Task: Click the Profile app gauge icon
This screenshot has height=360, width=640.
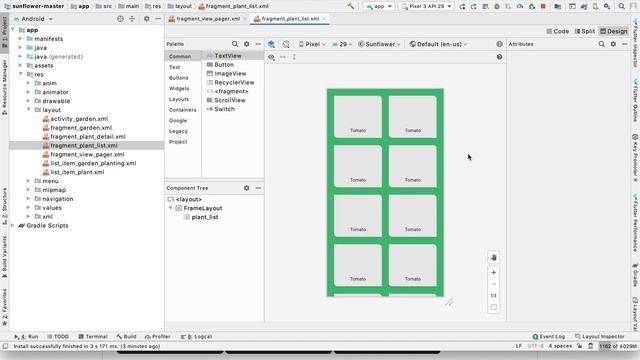Action: pyautogui.click(x=520, y=7)
